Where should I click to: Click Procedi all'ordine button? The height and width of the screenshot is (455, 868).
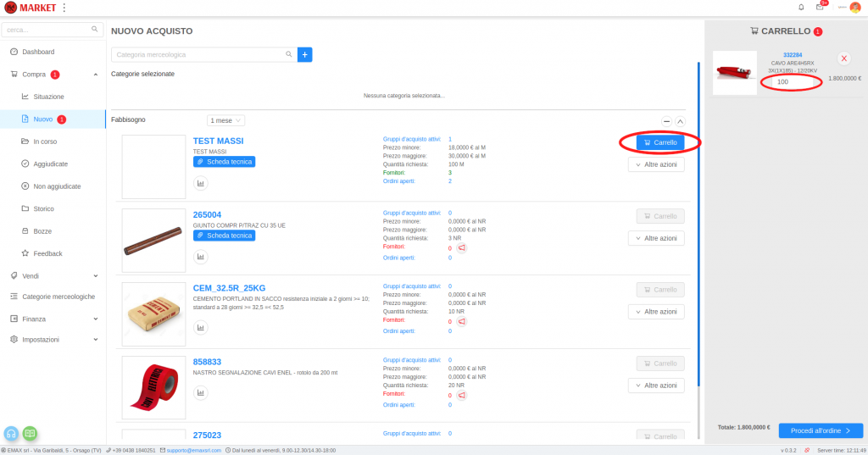pos(821,430)
